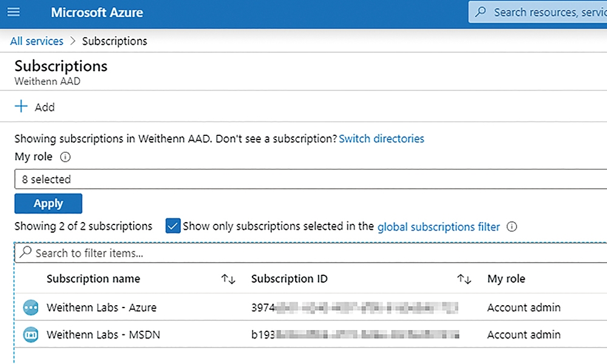Click the My role column header

coord(506,279)
